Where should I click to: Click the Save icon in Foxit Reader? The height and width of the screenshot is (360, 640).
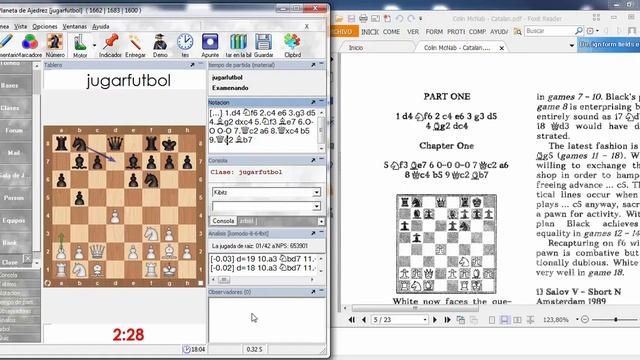click(351, 19)
